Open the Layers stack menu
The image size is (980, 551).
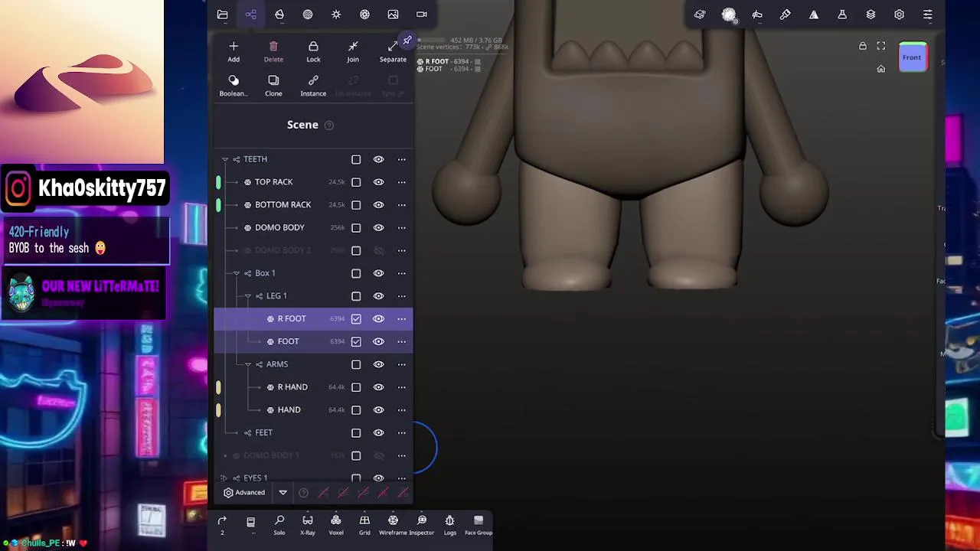coord(871,14)
